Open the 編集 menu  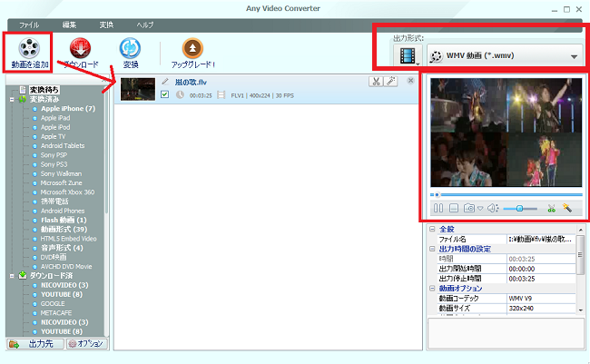click(x=69, y=25)
